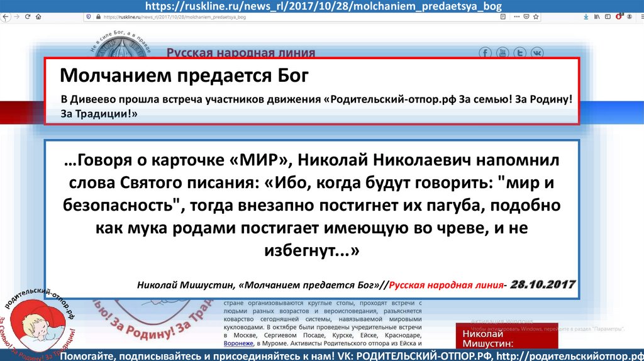View site security padlock info
This screenshot has height=361, width=644.
(98, 17)
